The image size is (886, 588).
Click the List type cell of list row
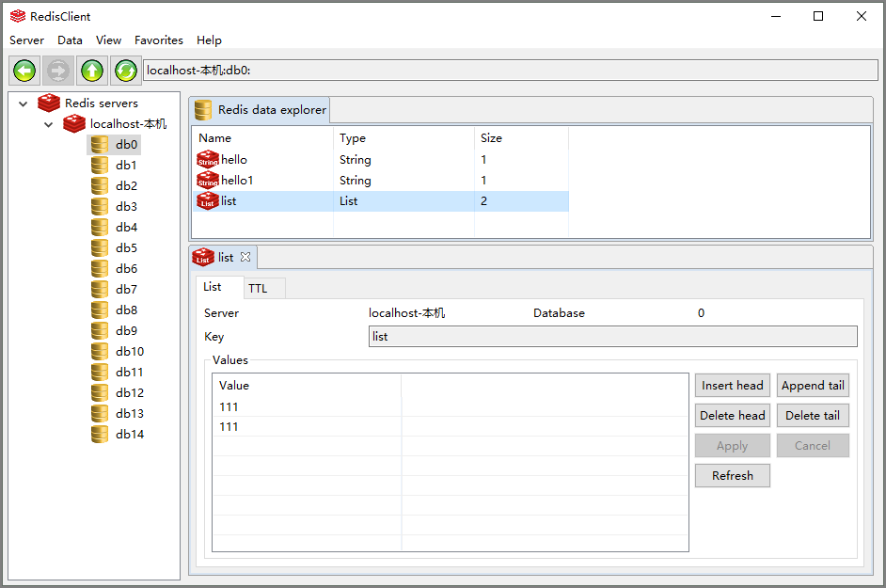pyautogui.click(x=349, y=201)
